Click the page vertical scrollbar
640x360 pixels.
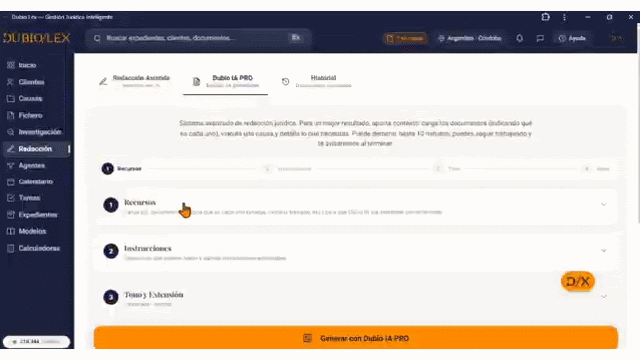click(638, 122)
